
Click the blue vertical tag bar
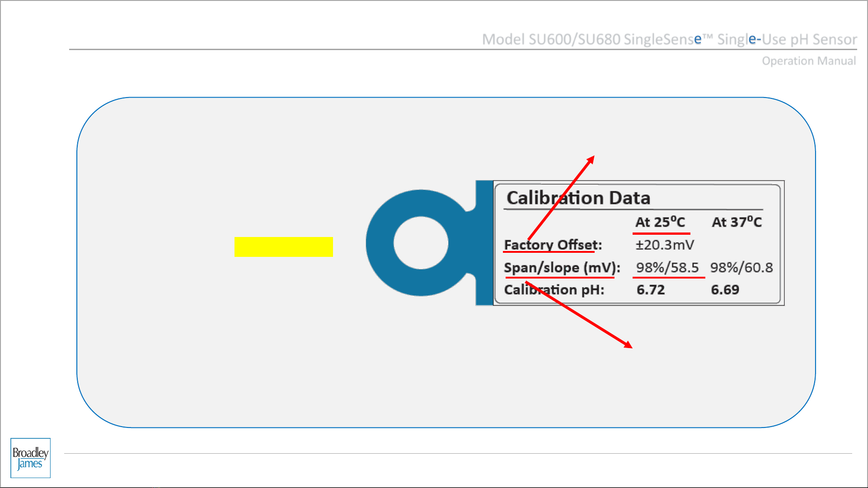(x=484, y=243)
